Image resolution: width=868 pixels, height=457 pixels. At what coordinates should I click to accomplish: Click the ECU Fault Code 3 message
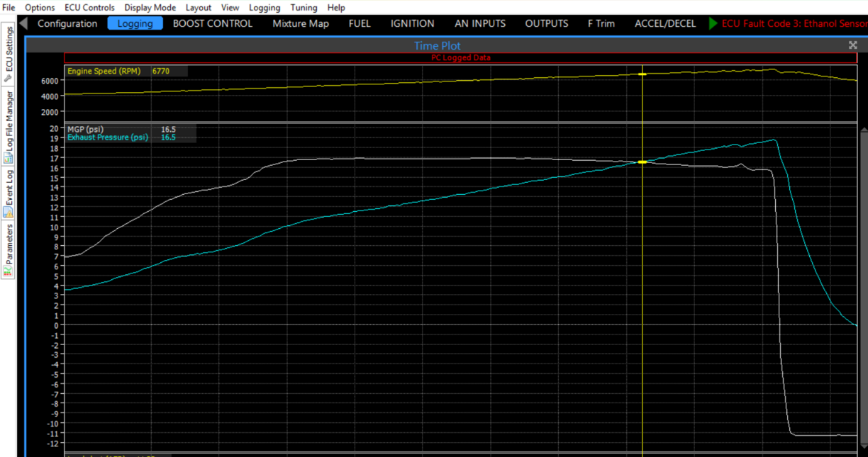click(794, 23)
